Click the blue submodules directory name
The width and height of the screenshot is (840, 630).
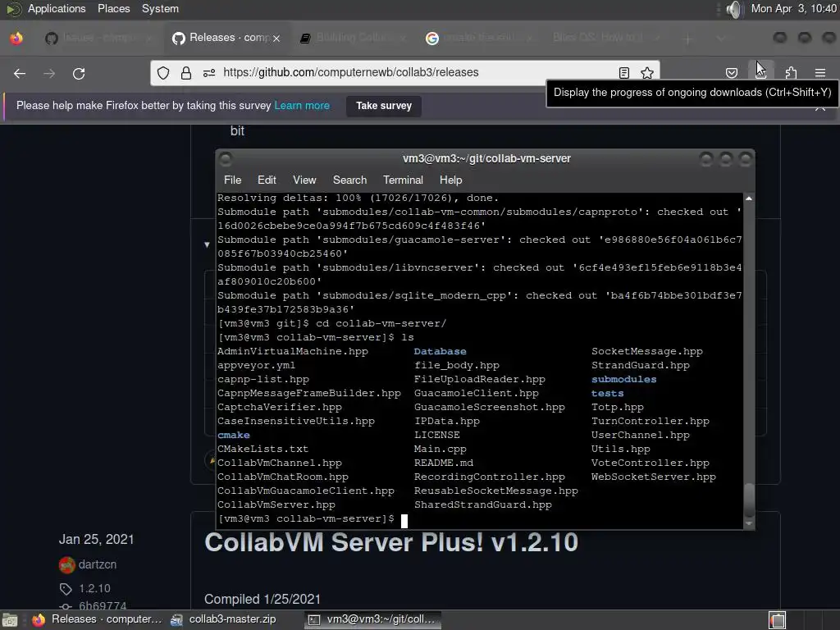(x=623, y=379)
